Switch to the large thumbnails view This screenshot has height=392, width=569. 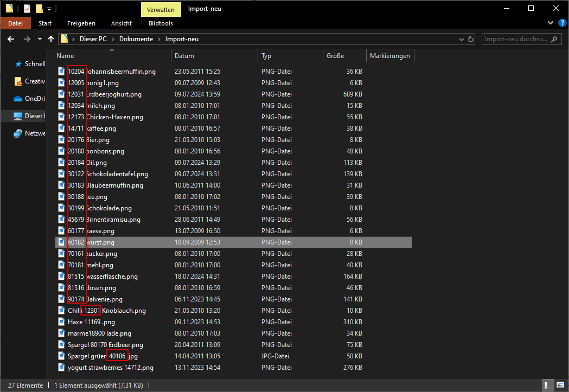click(559, 385)
